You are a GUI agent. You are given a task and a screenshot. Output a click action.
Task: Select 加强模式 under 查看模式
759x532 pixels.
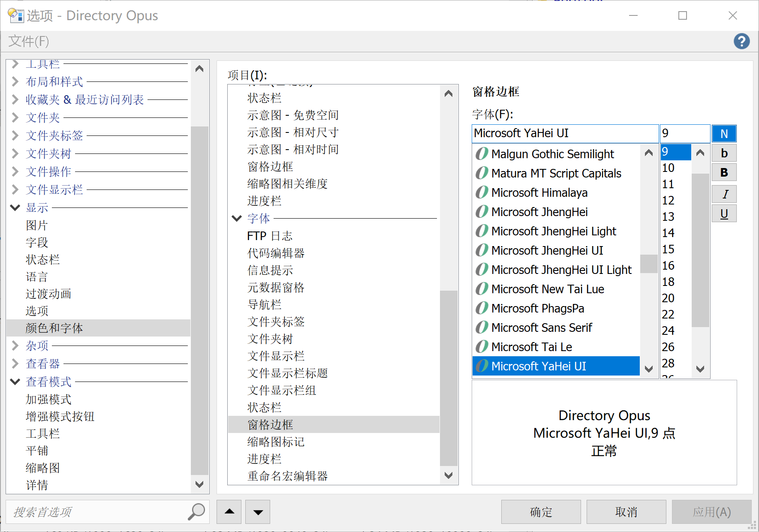tap(48, 399)
